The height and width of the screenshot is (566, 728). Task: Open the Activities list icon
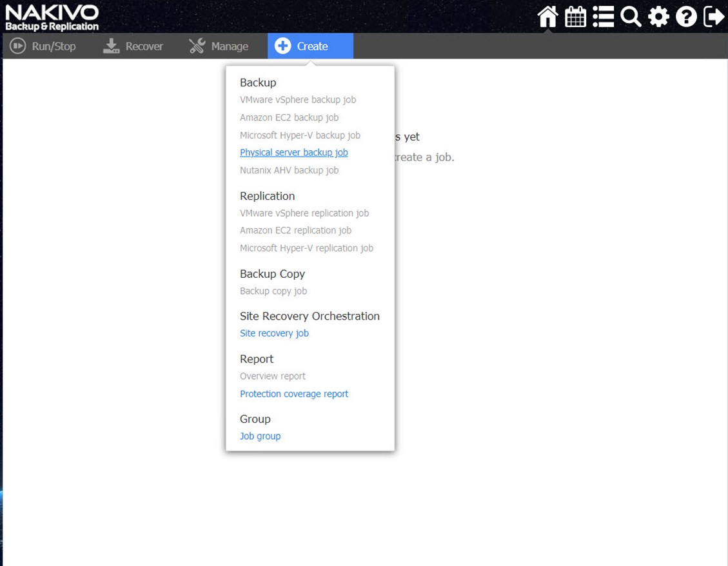coord(603,17)
